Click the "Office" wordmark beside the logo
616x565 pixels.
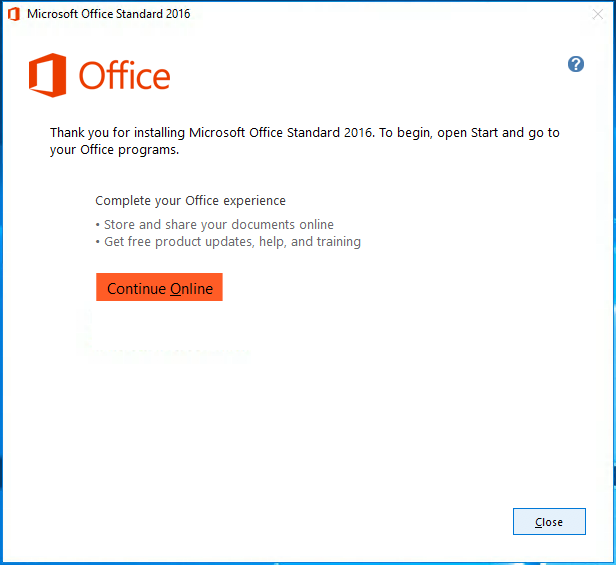point(124,76)
